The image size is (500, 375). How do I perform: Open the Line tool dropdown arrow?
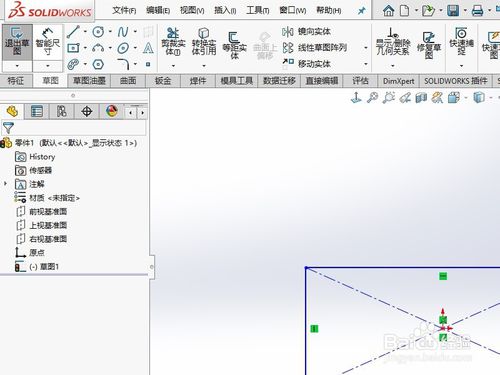[85, 32]
